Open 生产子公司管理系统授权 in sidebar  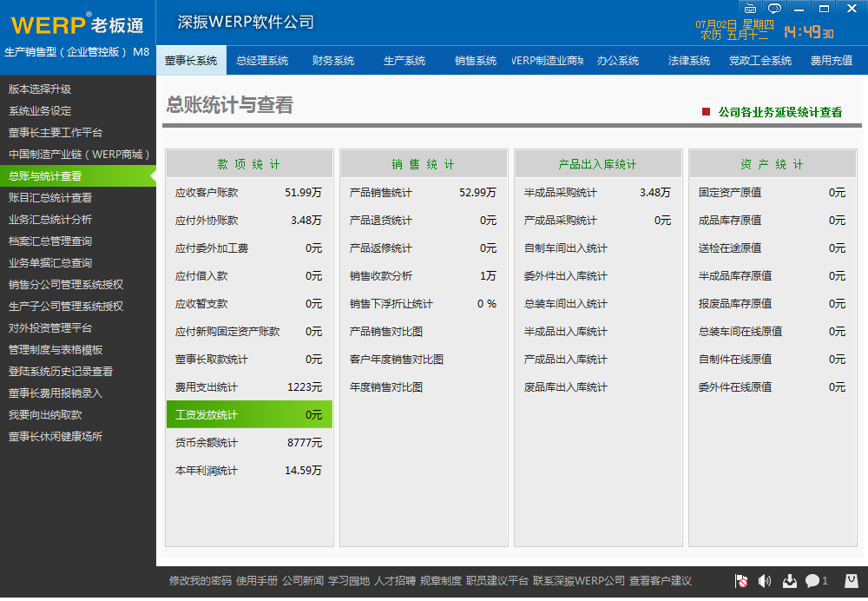(78, 307)
